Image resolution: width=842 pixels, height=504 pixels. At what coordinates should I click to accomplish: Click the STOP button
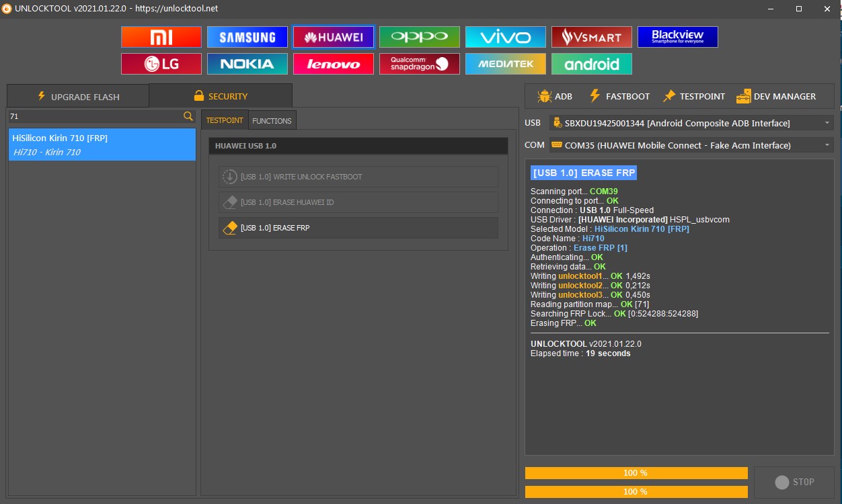[x=794, y=482]
